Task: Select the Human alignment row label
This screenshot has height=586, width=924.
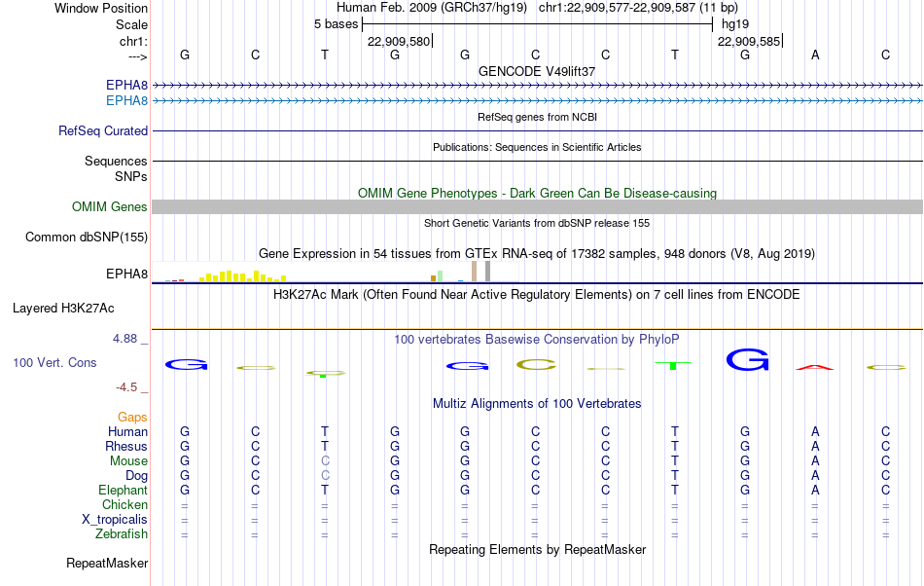Action: click(127, 432)
